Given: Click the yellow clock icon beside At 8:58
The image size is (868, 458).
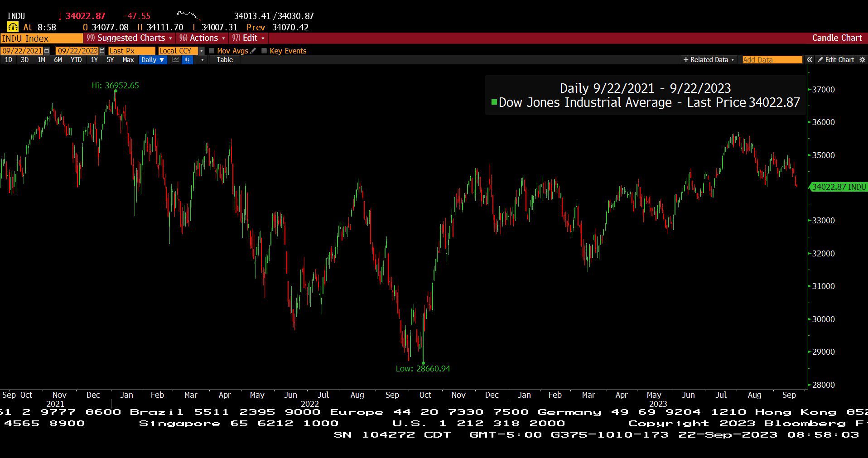Looking at the screenshot, I should pyautogui.click(x=13, y=27).
